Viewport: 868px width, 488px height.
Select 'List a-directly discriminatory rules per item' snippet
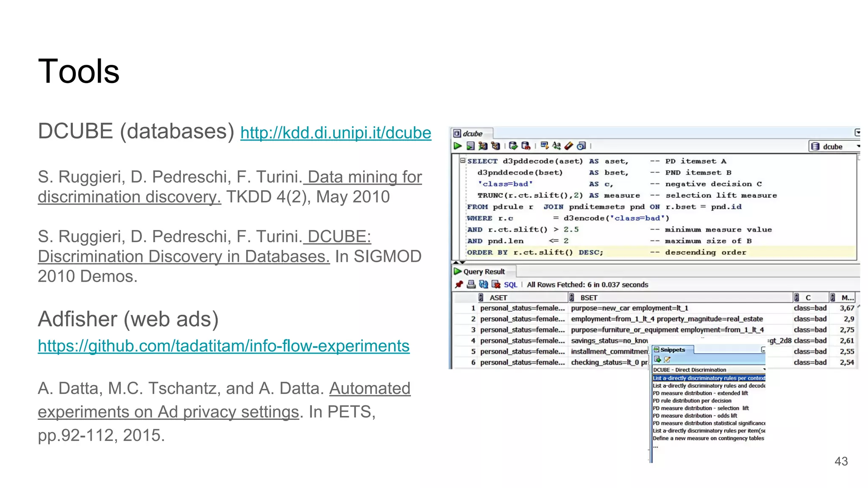[x=709, y=431]
